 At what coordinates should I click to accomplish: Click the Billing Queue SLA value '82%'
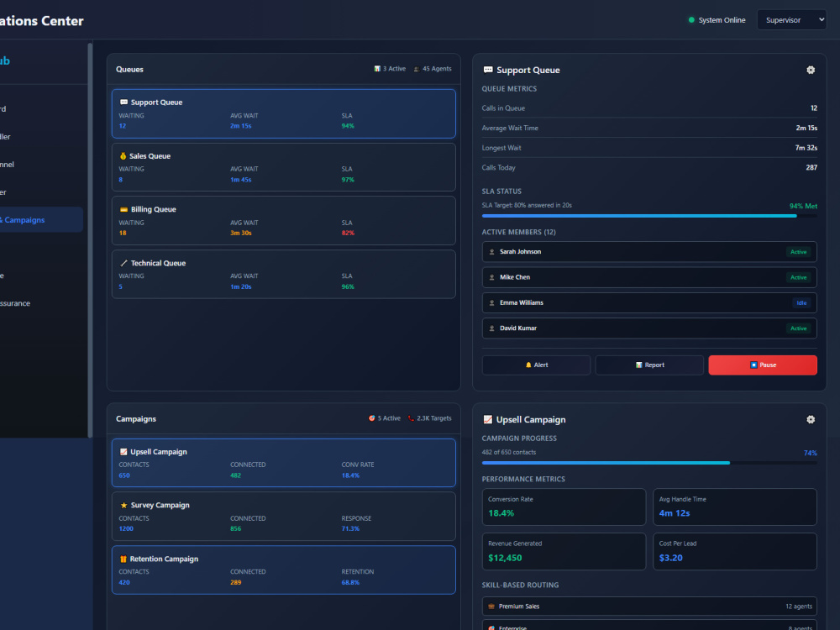tap(348, 233)
